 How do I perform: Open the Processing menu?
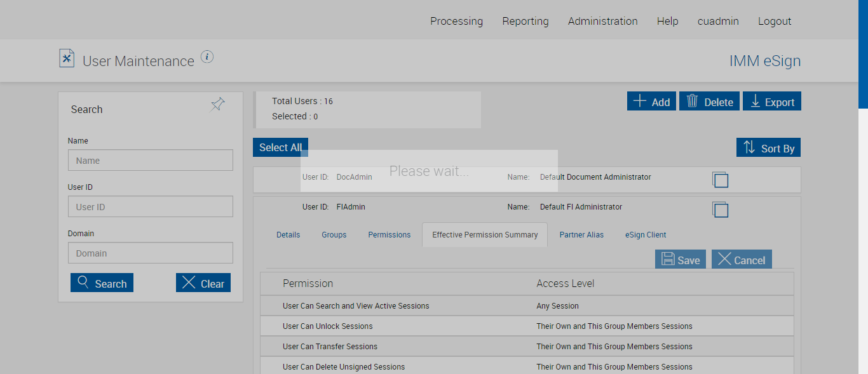coord(456,21)
